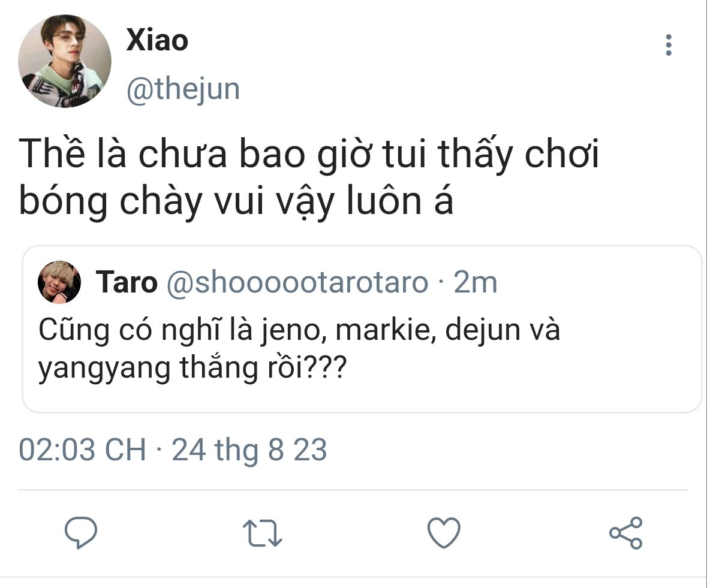
Task: Visit the @shoooootarotaro handle
Action: 297,282
